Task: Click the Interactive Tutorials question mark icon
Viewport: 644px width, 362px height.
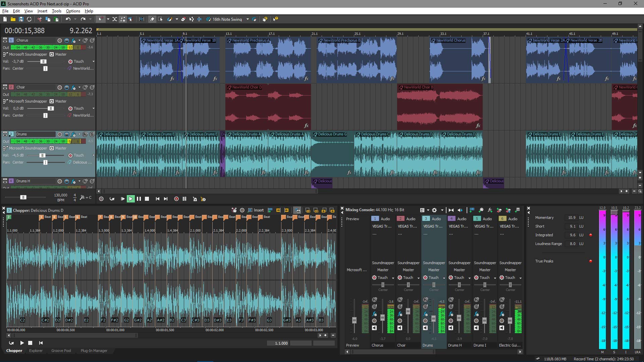Action: pos(265,19)
